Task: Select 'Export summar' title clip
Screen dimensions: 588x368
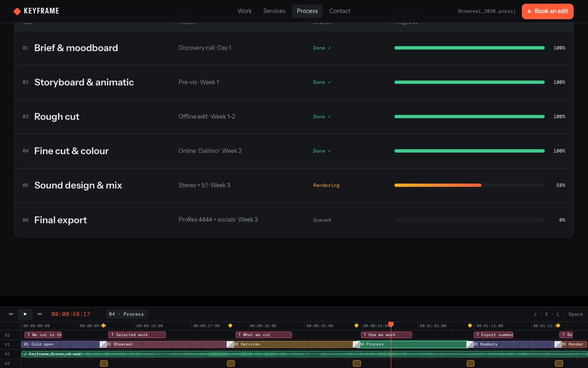Action: tap(493, 335)
